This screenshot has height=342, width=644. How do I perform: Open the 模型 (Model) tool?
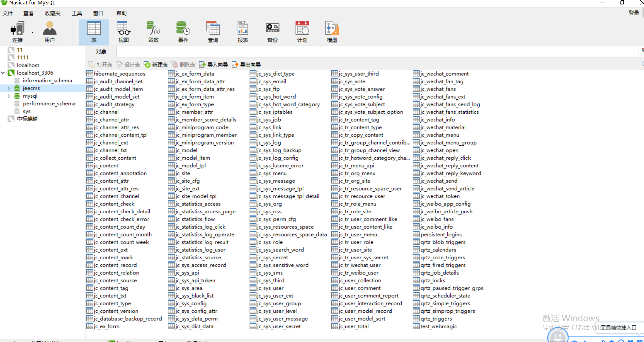tap(332, 32)
